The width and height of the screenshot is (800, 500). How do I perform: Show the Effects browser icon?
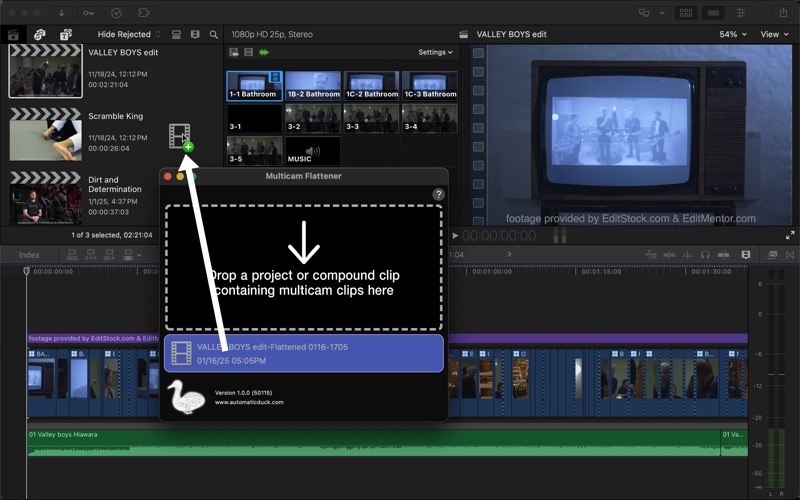pyautogui.click(x=772, y=255)
